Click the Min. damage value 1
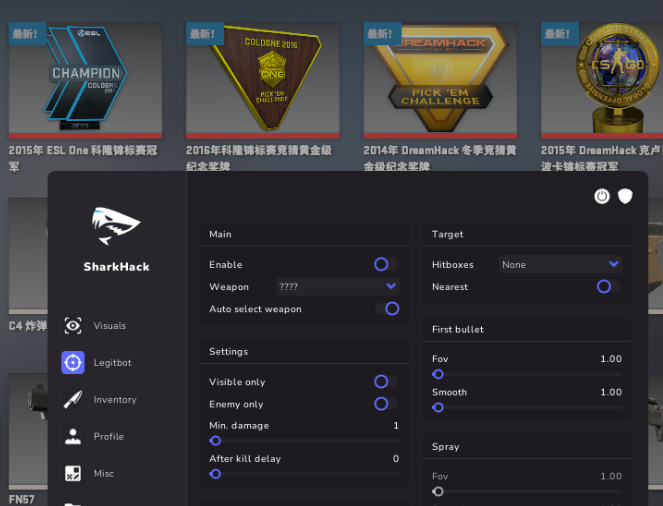The width and height of the screenshot is (663, 506). click(396, 425)
